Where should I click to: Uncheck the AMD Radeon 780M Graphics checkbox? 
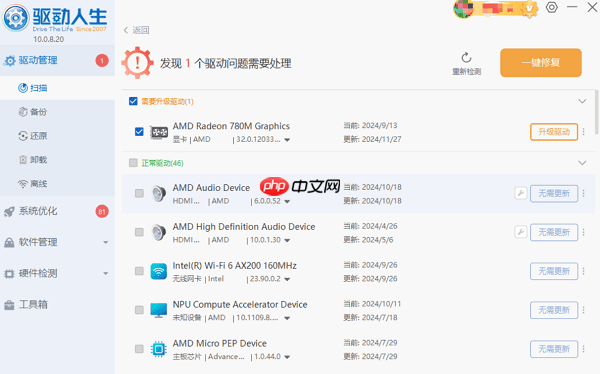point(139,132)
